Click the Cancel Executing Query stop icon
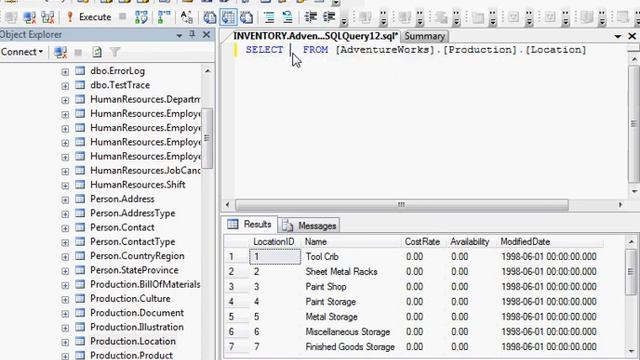Viewport: 640px width, 360px height. pyautogui.click(x=122, y=17)
